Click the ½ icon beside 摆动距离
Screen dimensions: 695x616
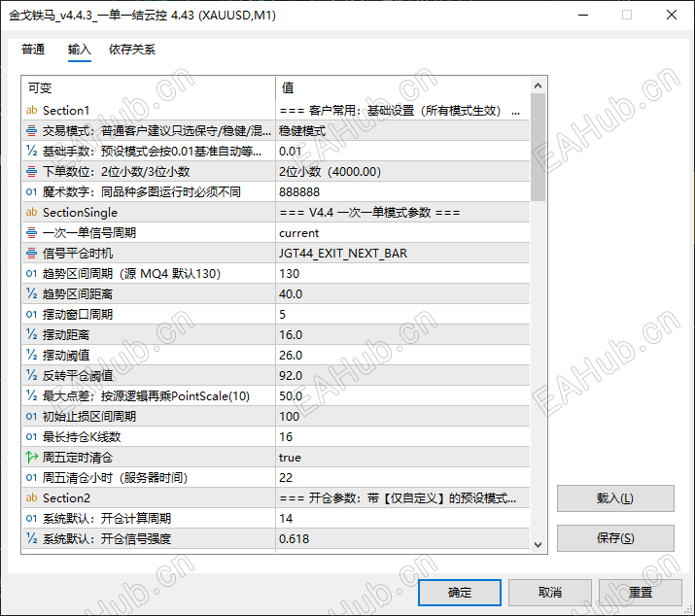[x=31, y=334]
